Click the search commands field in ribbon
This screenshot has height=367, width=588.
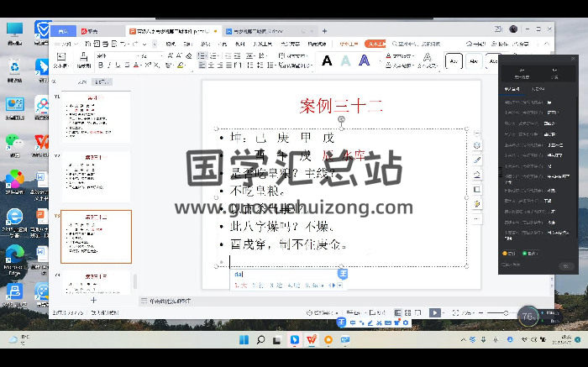tap(418, 44)
